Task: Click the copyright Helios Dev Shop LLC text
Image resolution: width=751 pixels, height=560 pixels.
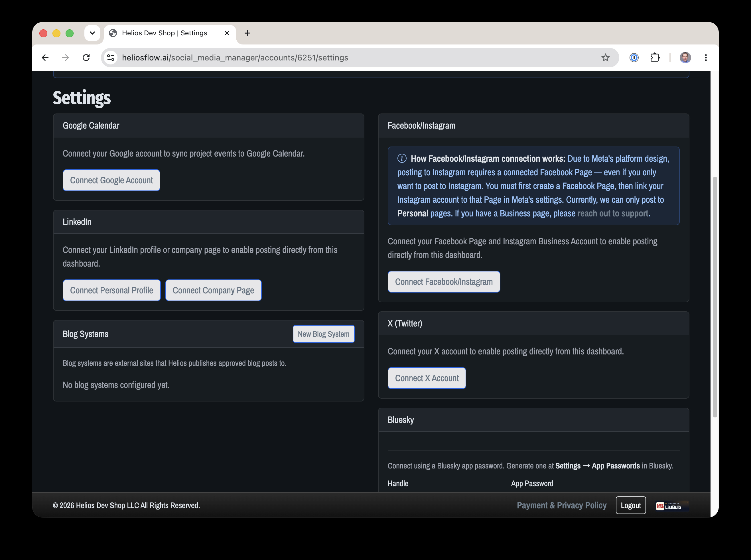Action: [x=126, y=506]
